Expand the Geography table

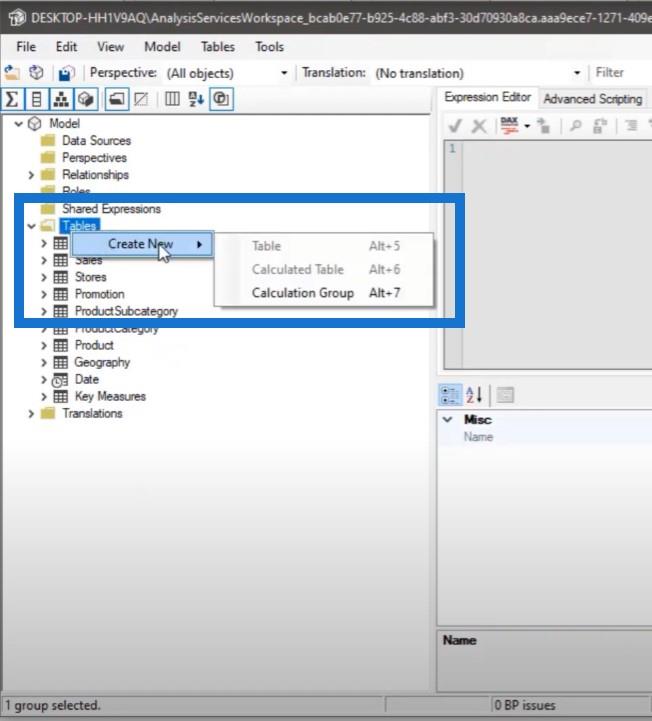click(44, 362)
